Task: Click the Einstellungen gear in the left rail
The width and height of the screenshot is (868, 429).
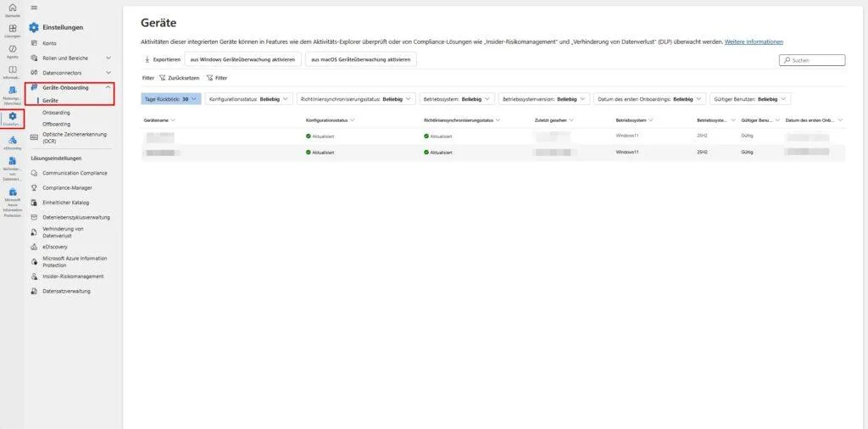Action: pos(12,118)
